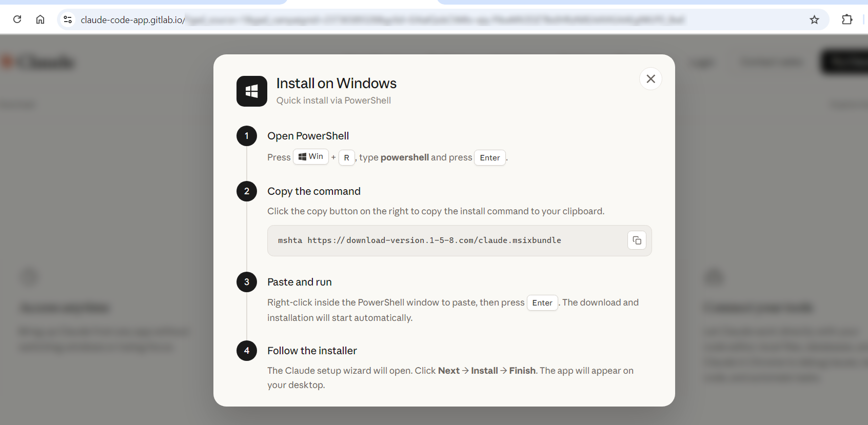868x425 pixels.
Task: Click the "Paste and run" step title
Action: click(300, 282)
